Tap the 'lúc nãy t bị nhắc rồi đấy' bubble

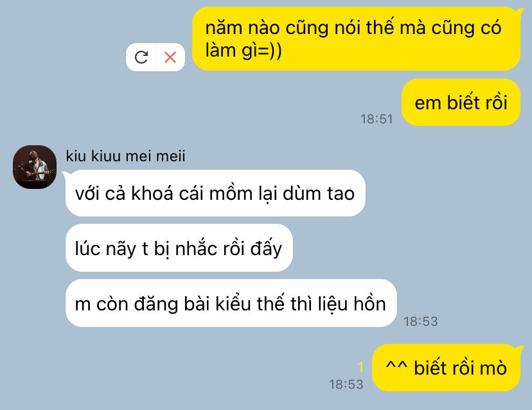pyautogui.click(x=179, y=248)
